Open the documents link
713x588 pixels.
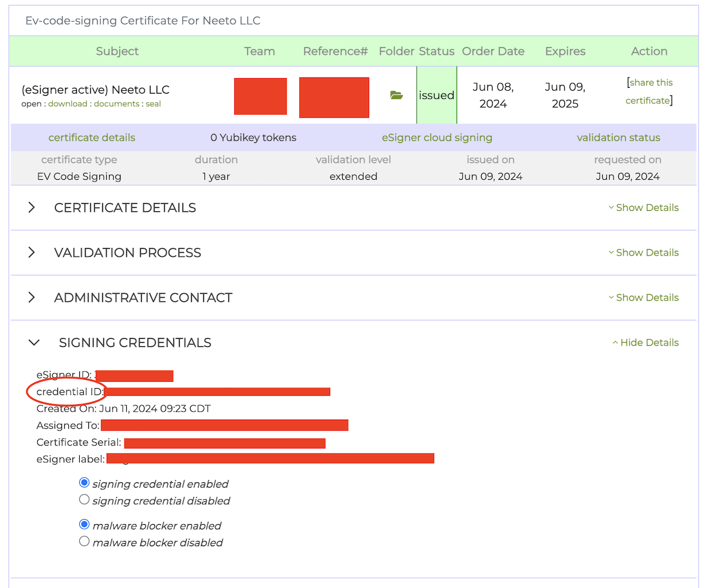(117, 104)
